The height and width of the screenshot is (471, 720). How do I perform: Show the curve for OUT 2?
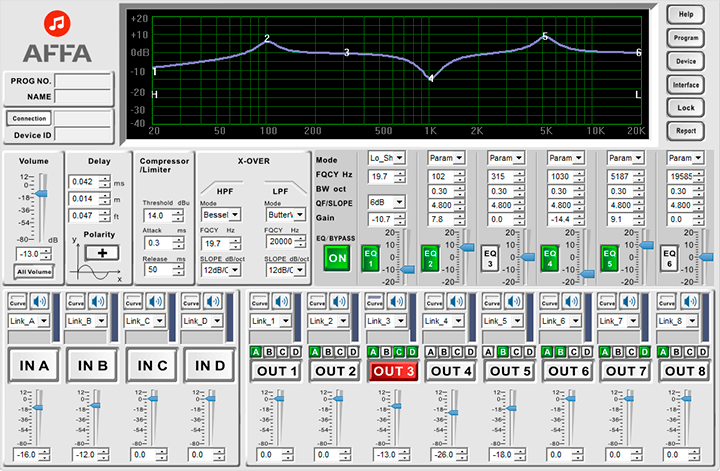[317, 302]
